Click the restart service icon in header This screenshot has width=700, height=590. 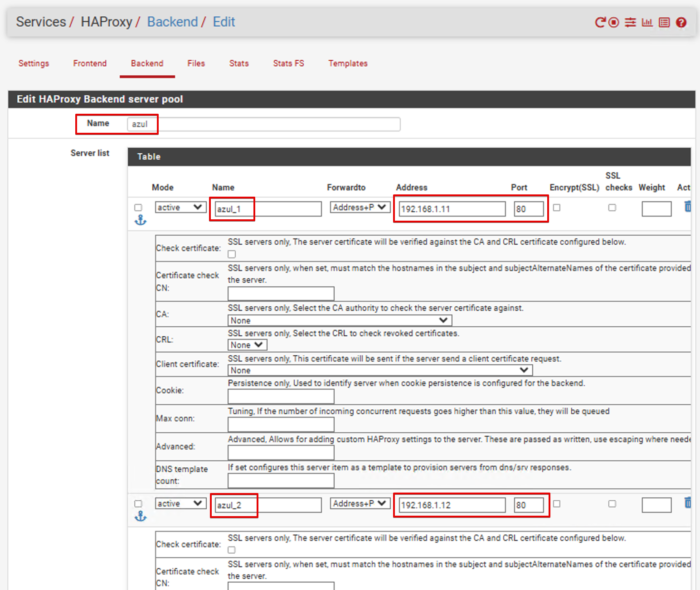600,22
